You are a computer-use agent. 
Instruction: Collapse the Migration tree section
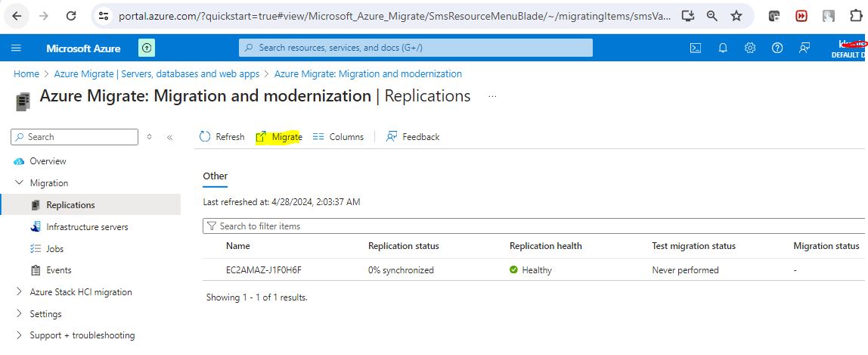click(20, 183)
